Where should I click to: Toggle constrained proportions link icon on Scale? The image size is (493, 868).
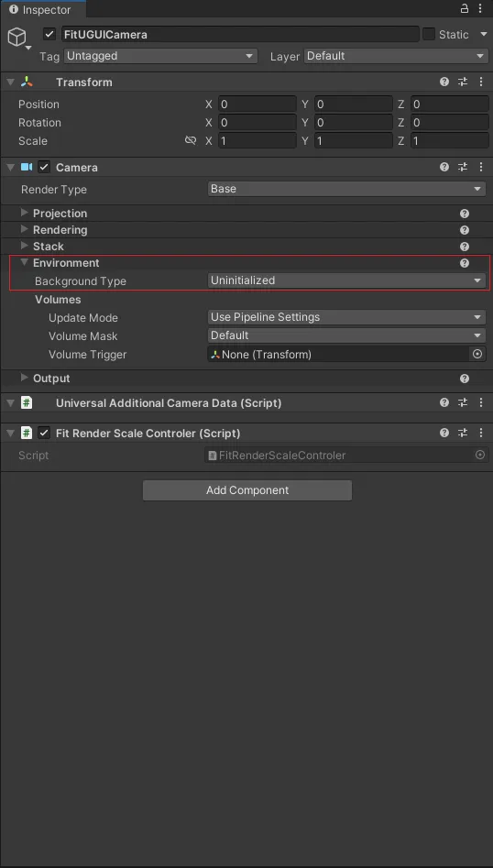[191, 140]
